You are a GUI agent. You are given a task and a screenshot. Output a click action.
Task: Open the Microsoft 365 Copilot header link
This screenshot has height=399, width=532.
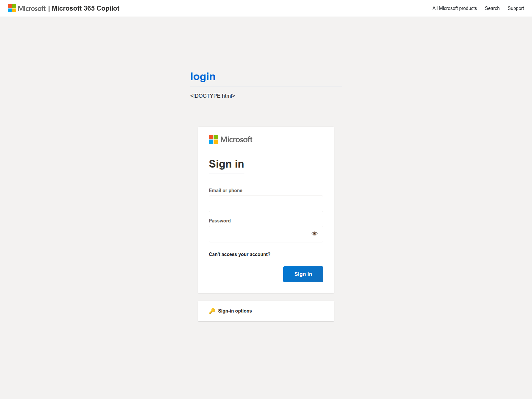(x=85, y=8)
